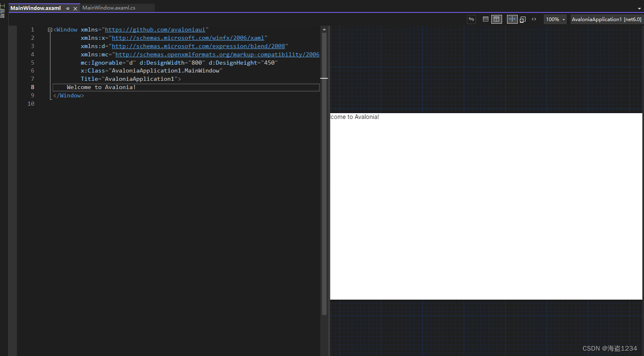Open the 100% zoom dropdown
Viewport: 644px width, 356px height.
click(555, 19)
